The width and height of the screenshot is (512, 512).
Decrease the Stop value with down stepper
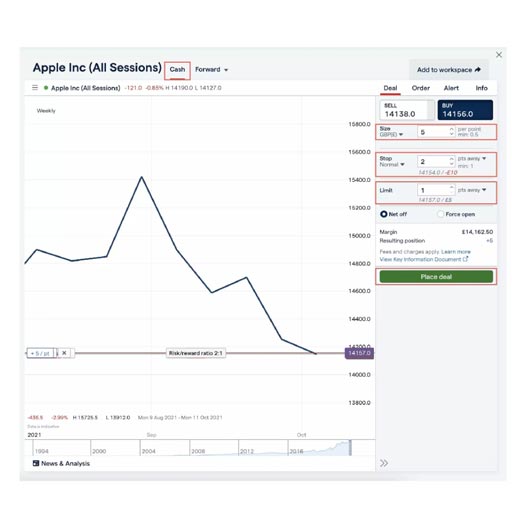pyautogui.click(x=452, y=164)
